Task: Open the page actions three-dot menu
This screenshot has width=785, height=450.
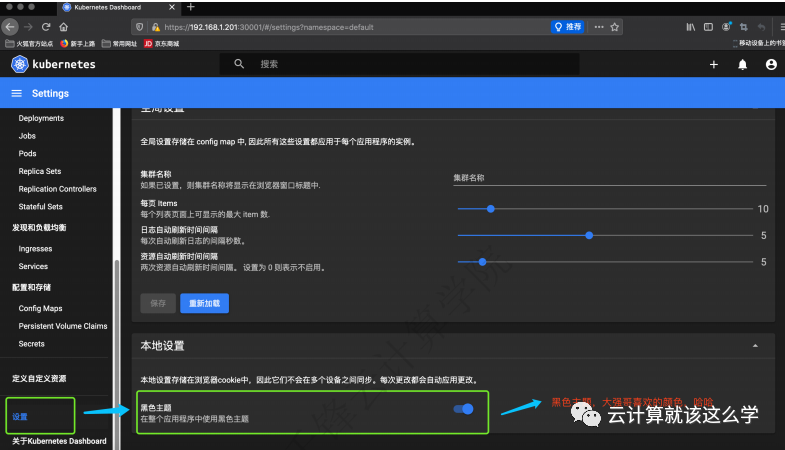Action: click(x=599, y=27)
